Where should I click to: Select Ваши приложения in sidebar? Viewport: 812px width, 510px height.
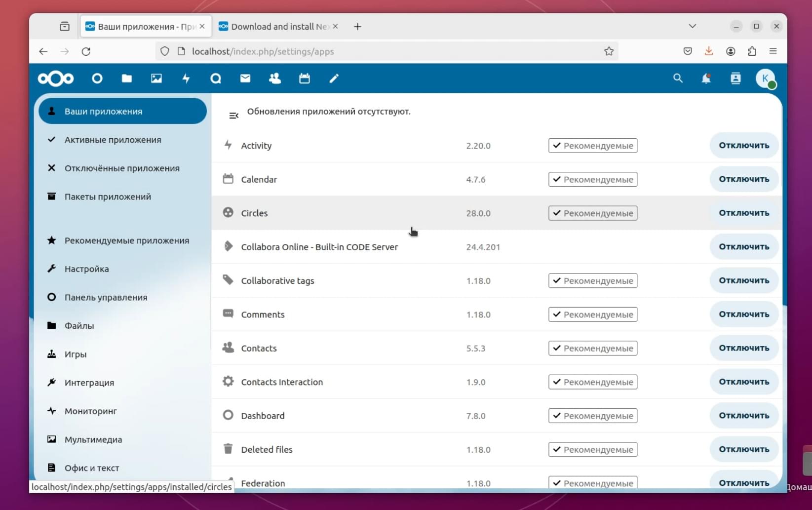tap(122, 111)
